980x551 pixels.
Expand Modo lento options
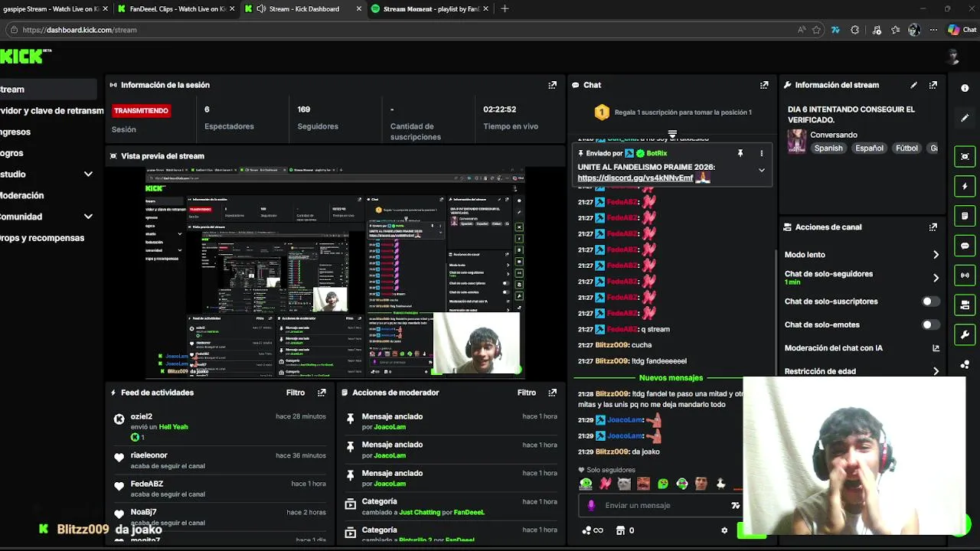click(x=936, y=255)
